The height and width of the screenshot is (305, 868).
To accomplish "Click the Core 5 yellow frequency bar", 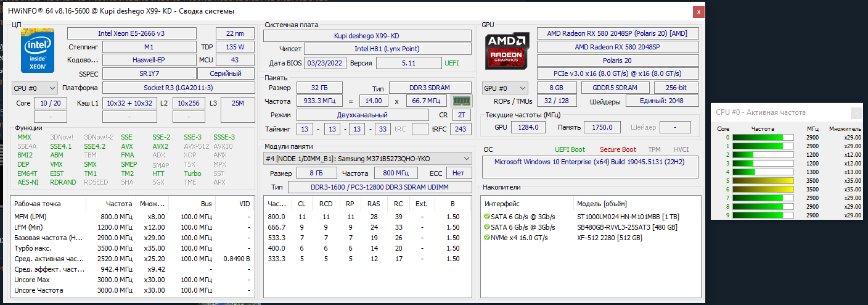I will pos(763,180).
